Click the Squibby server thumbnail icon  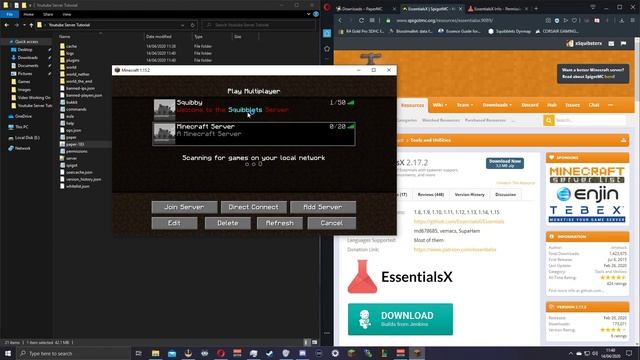click(x=164, y=110)
